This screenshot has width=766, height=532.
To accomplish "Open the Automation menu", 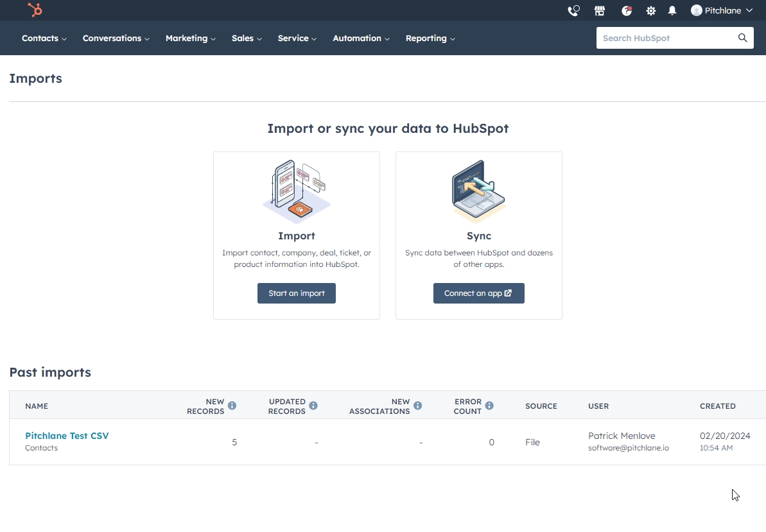I will point(361,39).
